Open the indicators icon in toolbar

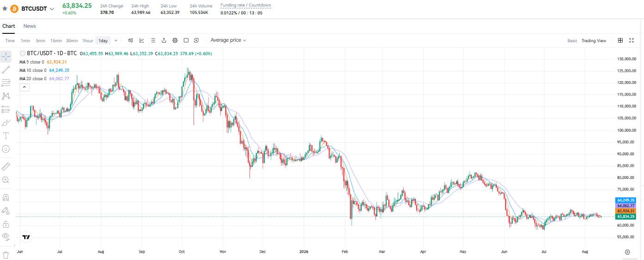(142, 40)
